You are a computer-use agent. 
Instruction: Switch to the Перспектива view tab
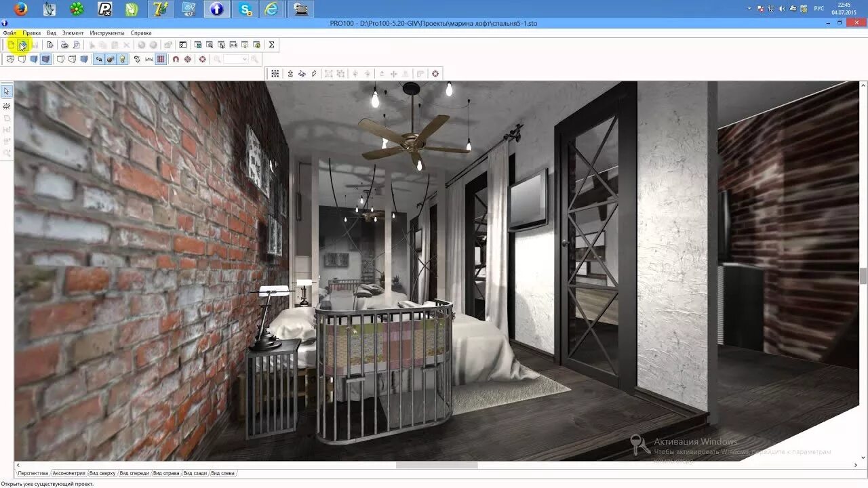click(33, 473)
